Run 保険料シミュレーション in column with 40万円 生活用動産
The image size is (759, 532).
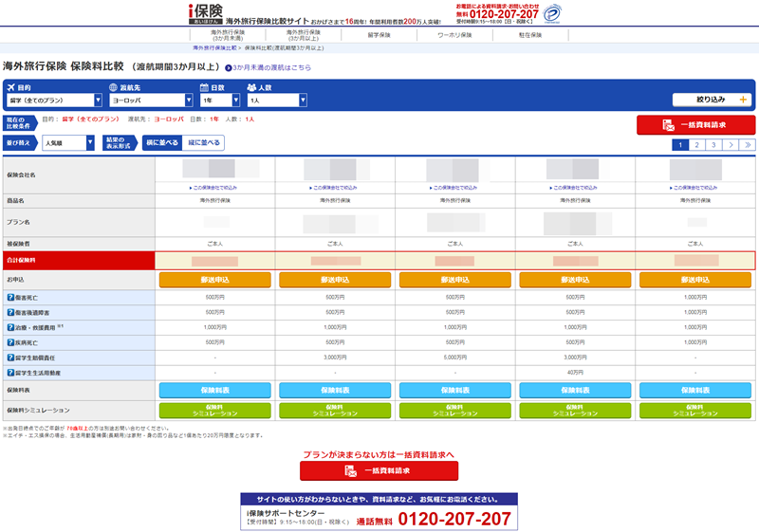575,411
